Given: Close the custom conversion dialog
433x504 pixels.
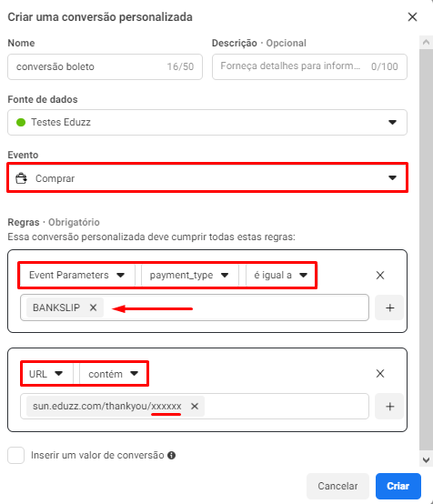Looking at the screenshot, I should pos(412,17).
